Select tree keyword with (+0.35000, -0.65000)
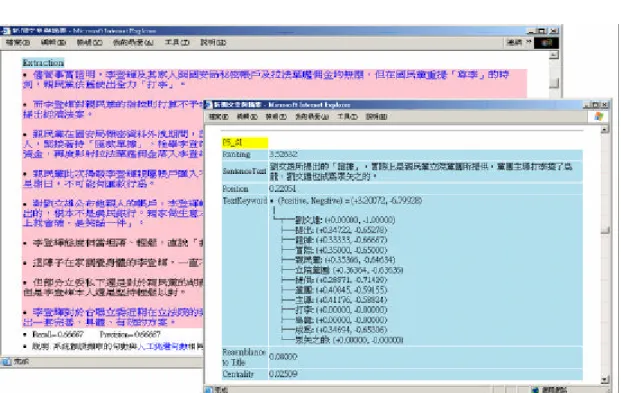Image resolution: width=621 pixels, height=393 pixels. [x=341, y=250]
